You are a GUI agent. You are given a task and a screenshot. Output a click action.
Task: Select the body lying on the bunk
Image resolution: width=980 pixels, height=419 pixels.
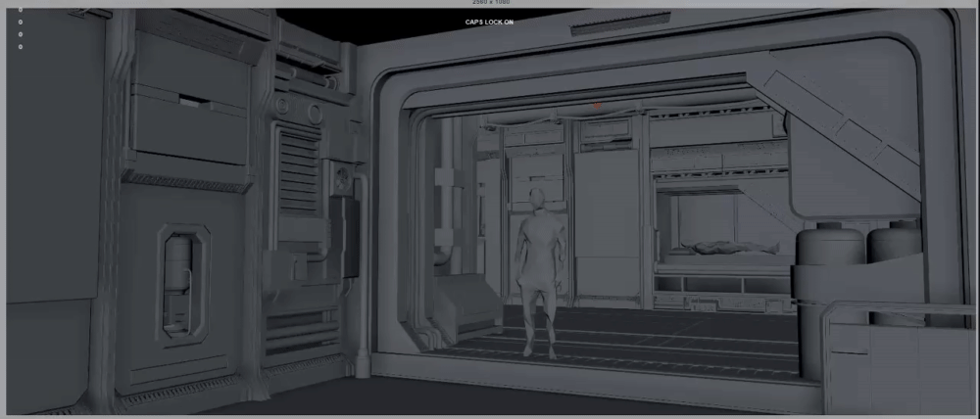729,248
